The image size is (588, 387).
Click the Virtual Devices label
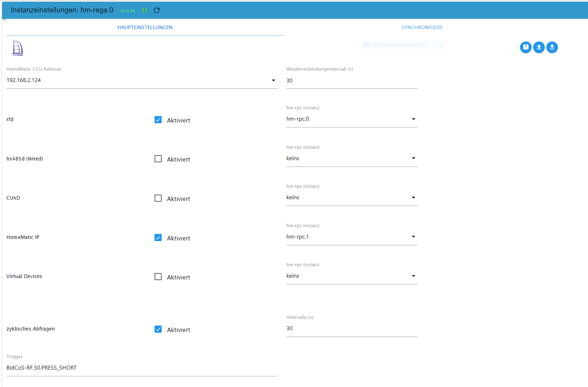[x=24, y=276]
